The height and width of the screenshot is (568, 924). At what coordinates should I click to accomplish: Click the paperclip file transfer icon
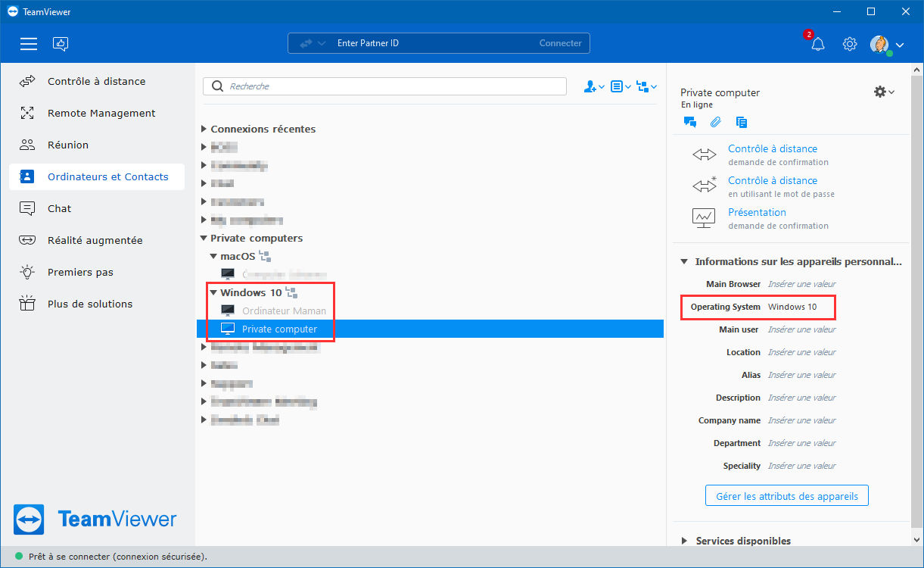pos(715,122)
